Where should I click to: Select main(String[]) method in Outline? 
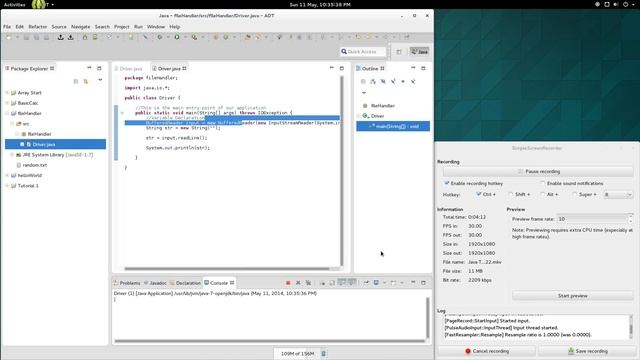point(393,126)
